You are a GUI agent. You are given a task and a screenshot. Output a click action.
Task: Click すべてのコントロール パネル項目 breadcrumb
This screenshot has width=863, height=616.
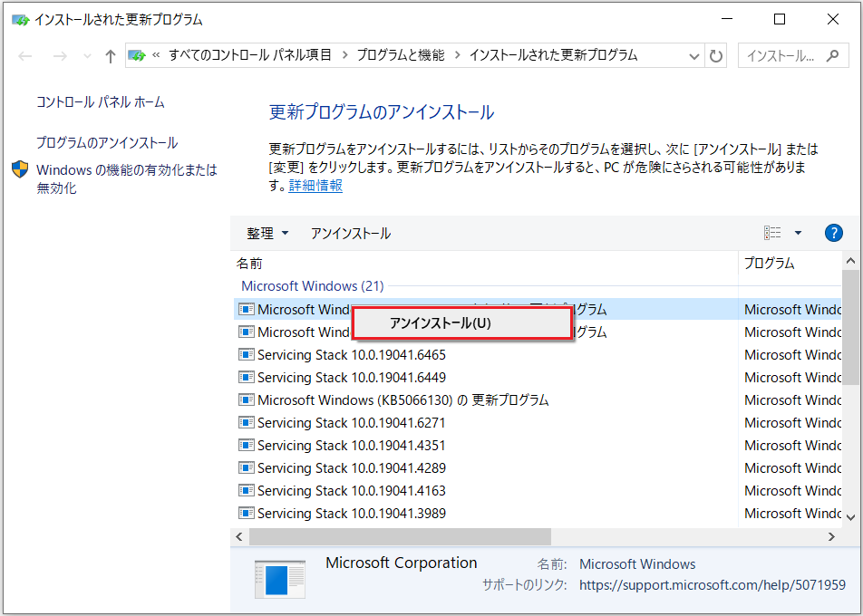coord(250,55)
